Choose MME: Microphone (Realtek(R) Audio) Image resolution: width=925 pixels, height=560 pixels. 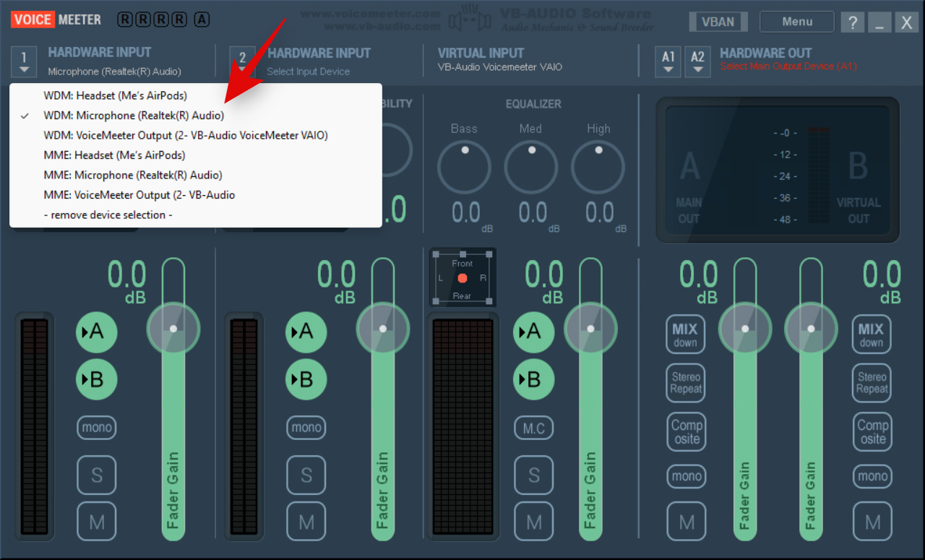(x=132, y=175)
